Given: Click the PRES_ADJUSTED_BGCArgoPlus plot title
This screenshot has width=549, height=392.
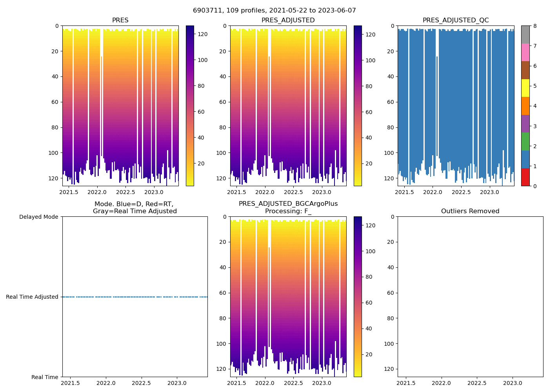Looking at the screenshot, I should [x=288, y=204].
